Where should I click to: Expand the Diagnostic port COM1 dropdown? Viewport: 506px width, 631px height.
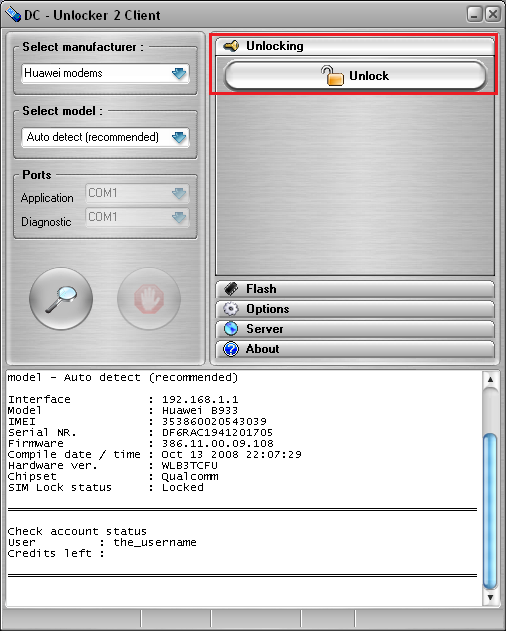[x=137, y=217]
